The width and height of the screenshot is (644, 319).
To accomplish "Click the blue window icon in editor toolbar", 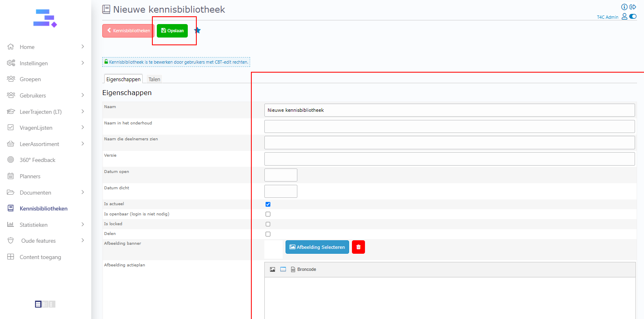I will pyautogui.click(x=283, y=270).
